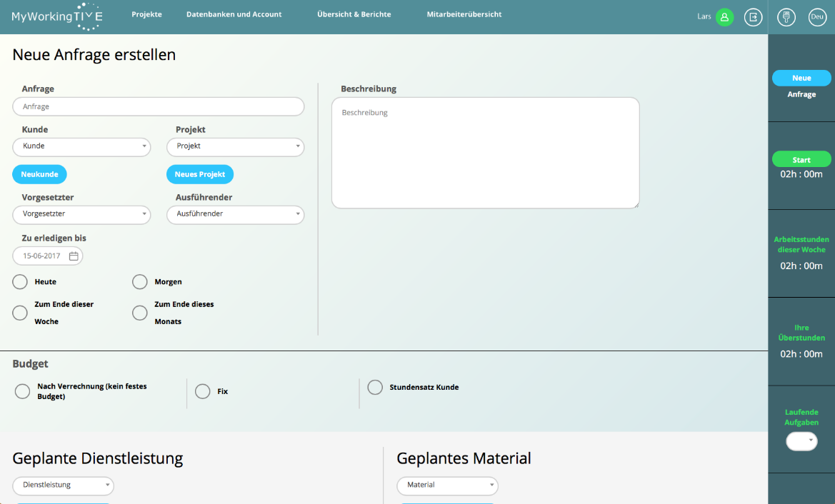Open the Kunde dropdown
This screenshot has height=504, width=835.
click(x=81, y=146)
